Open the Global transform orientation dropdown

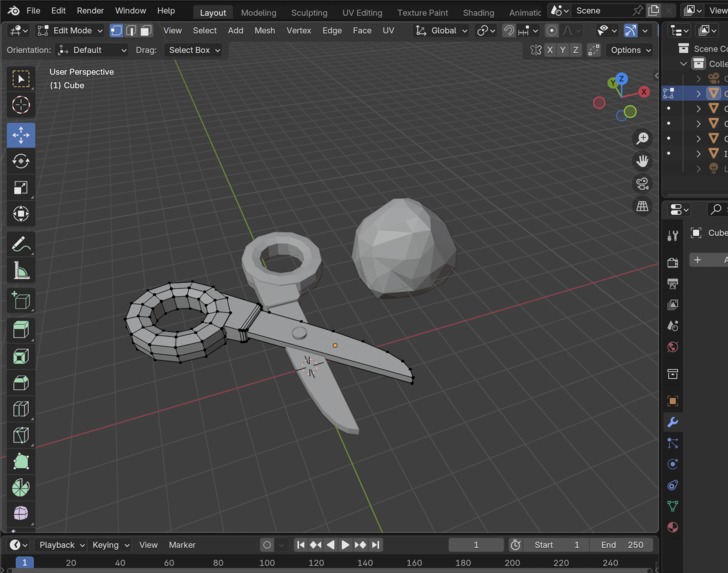coord(442,31)
